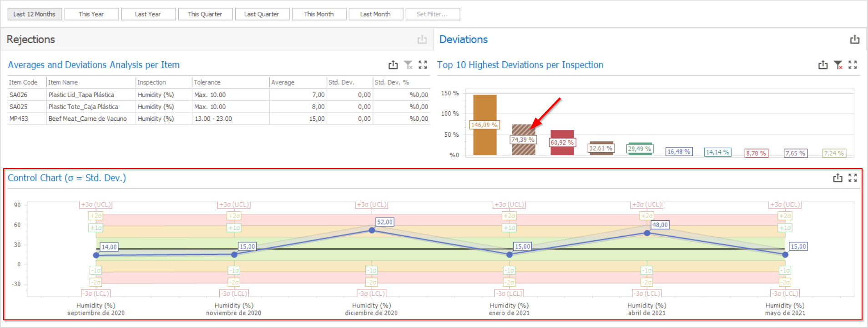Image resolution: width=868 pixels, height=328 pixels.
Task: Choose the This Month filter button
Action: pyautogui.click(x=318, y=14)
